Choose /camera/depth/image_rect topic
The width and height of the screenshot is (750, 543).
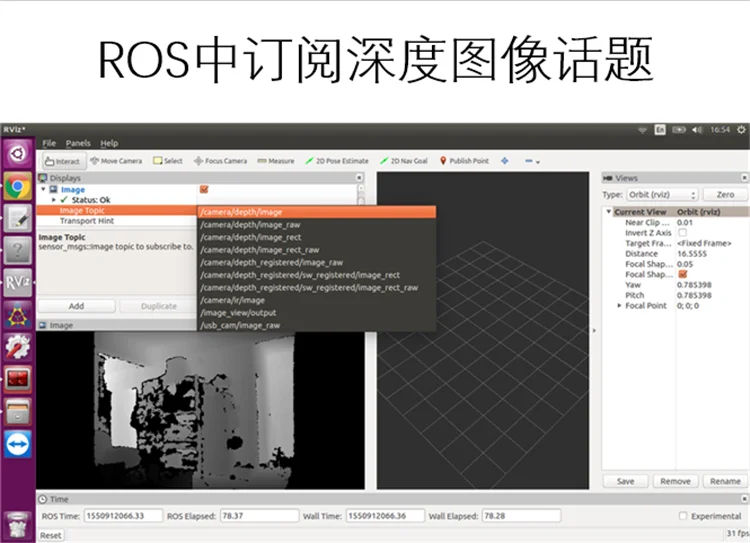317,237
